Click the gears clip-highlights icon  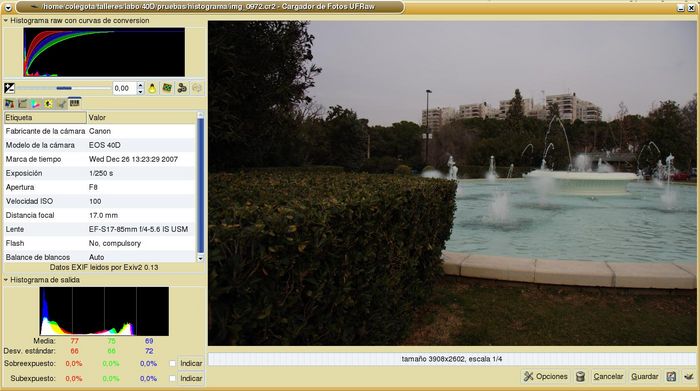tap(182, 88)
